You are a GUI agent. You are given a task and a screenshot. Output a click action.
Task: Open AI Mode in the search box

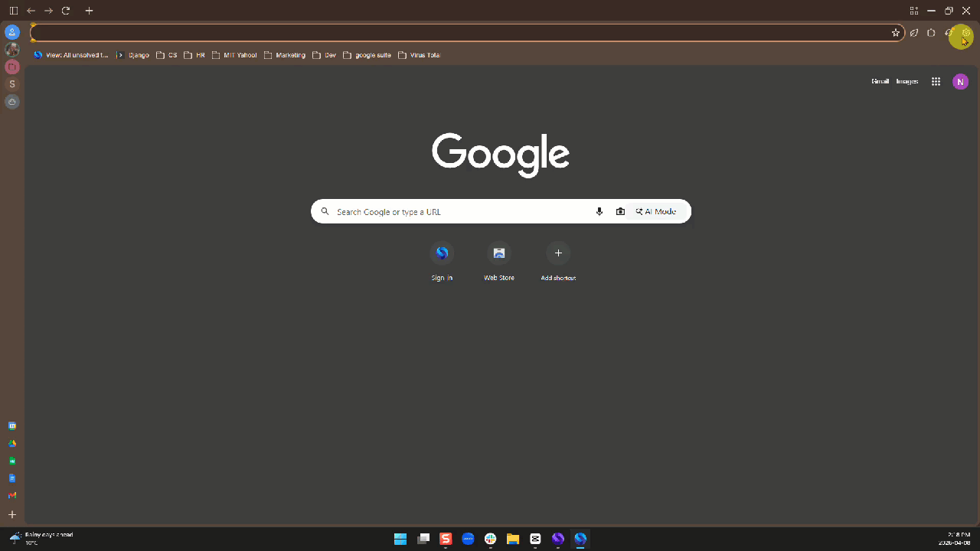pyautogui.click(x=656, y=212)
